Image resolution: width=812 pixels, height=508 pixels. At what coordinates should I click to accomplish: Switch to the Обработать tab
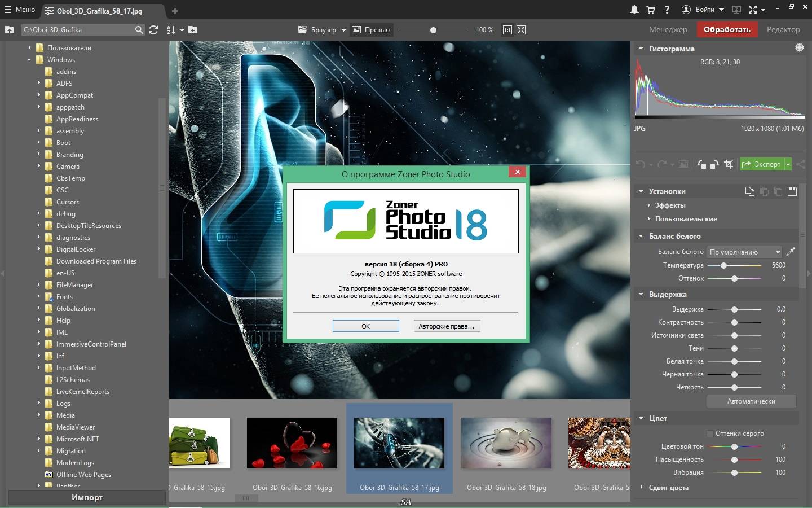[726, 29]
